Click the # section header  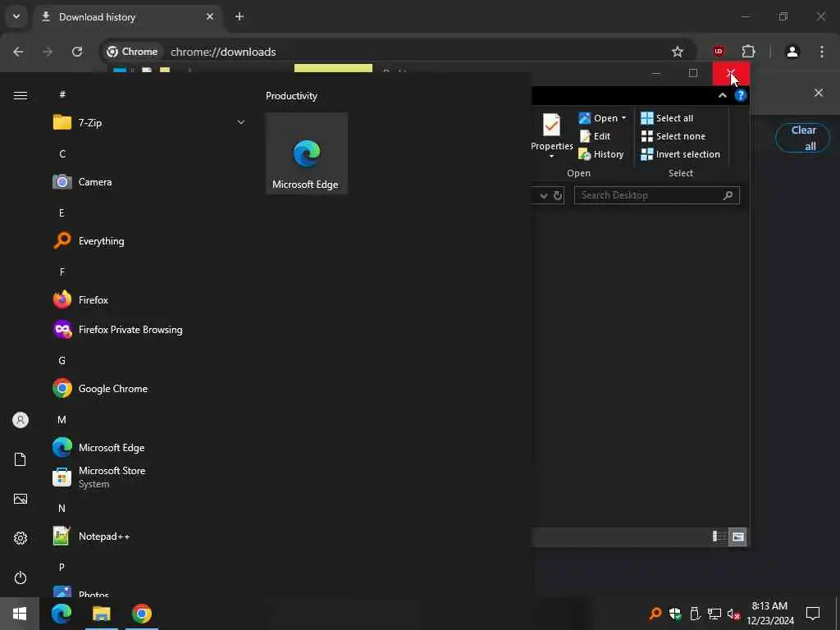point(62,94)
